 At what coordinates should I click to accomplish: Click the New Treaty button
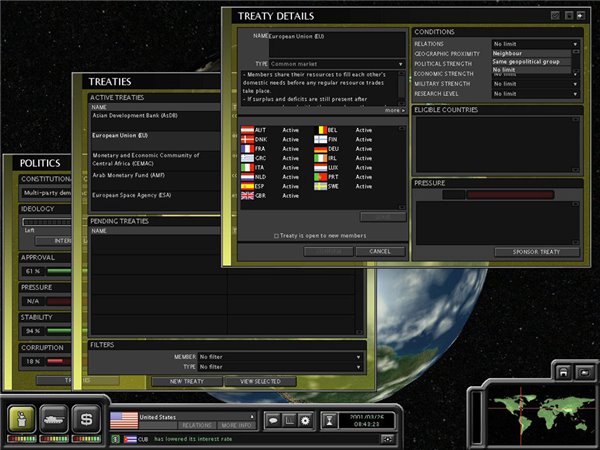point(187,382)
